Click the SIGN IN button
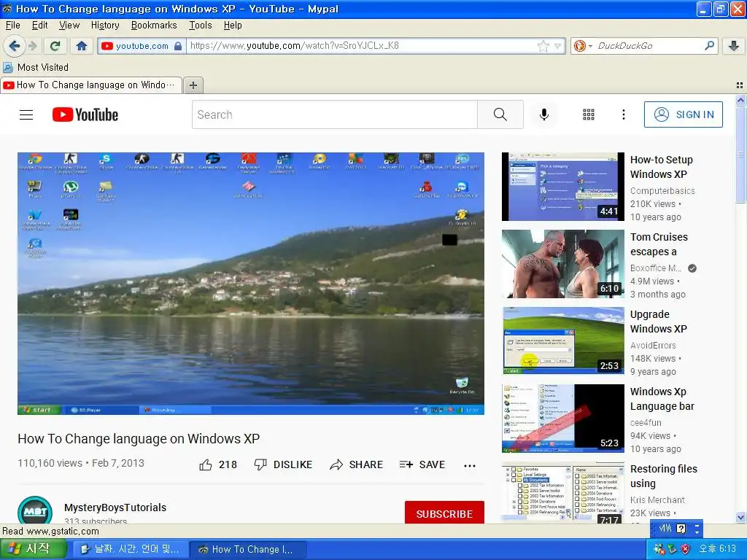Screen dimensions: 747x560 pyautogui.click(x=683, y=114)
